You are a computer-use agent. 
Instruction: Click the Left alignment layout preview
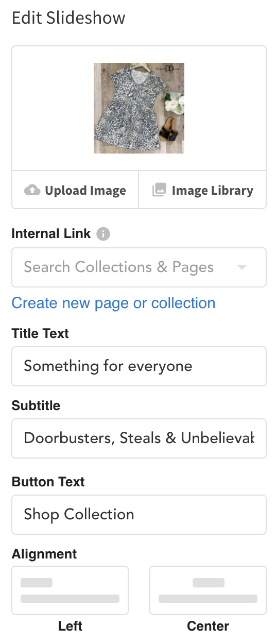[x=70, y=590]
